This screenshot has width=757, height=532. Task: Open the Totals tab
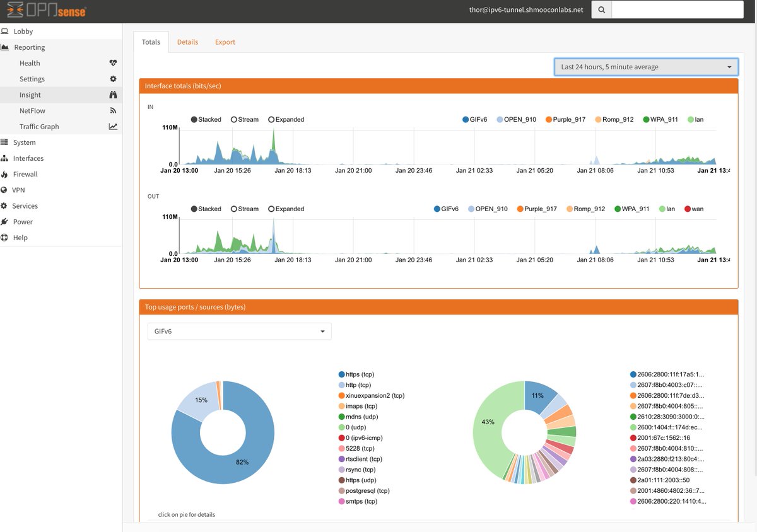[151, 42]
